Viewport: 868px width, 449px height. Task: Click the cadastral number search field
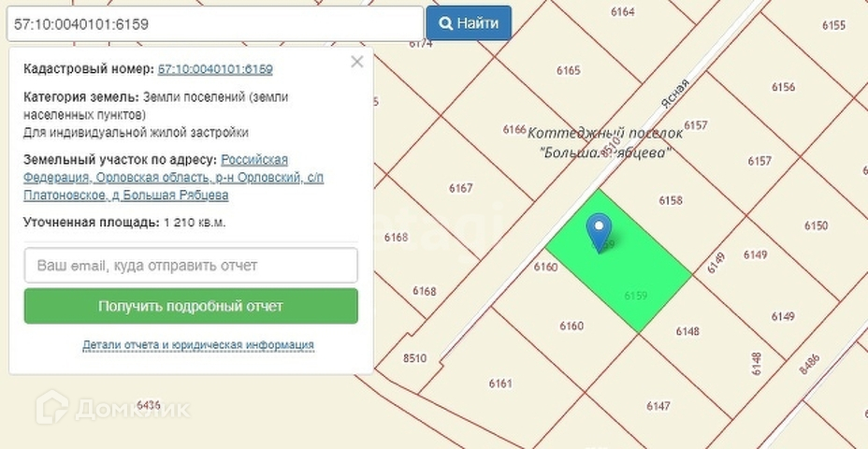coord(215,23)
